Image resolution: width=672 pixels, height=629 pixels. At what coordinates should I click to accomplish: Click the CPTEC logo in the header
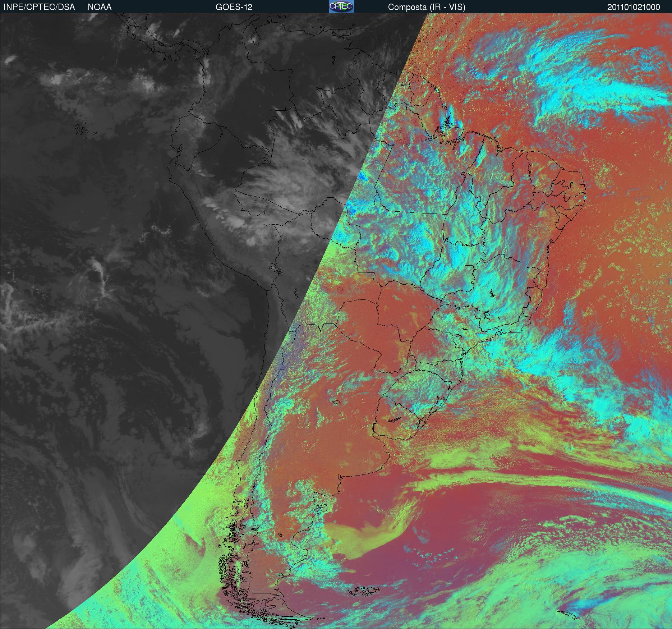coord(341,6)
